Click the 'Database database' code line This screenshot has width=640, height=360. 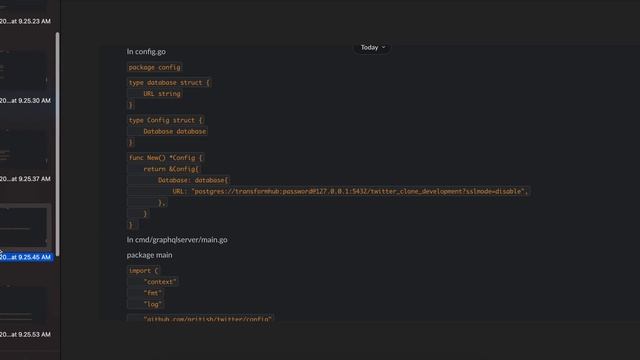(x=174, y=131)
